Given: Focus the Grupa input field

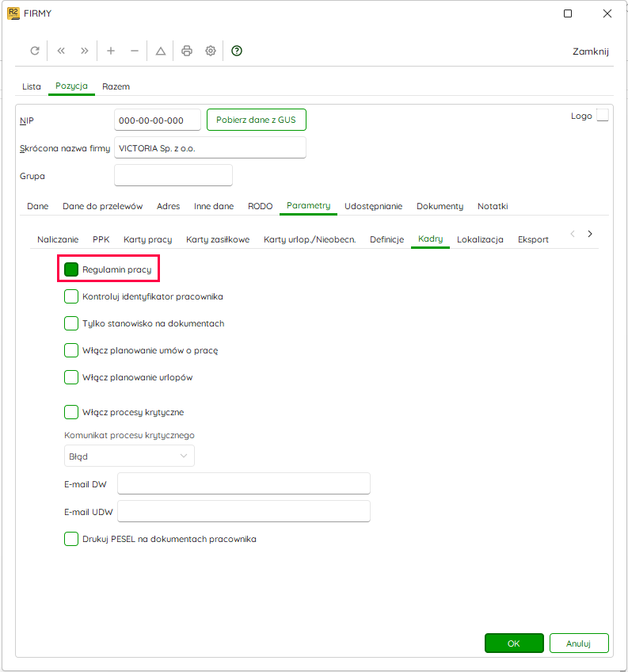Looking at the screenshot, I should point(173,176).
